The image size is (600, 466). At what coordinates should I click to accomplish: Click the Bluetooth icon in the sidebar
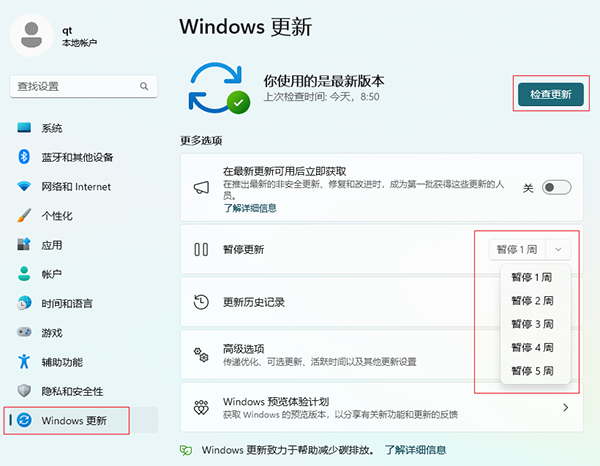pos(24,157)
